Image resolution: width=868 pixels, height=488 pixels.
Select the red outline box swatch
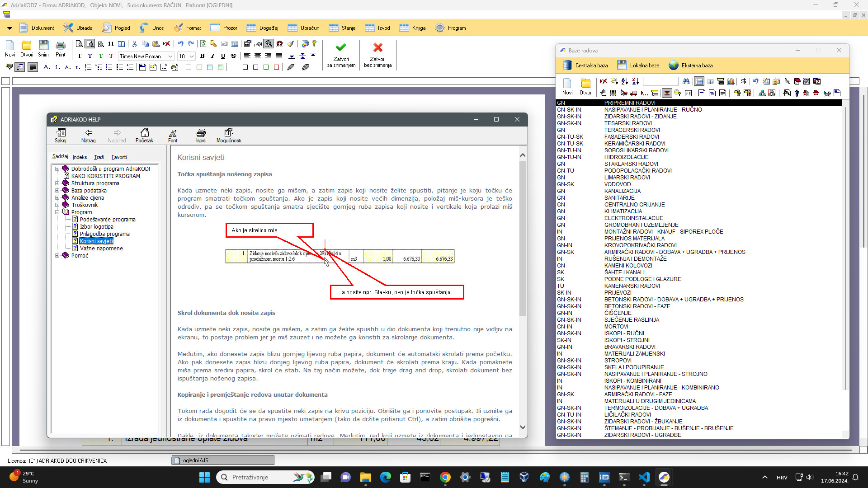click(x=277, y=67)
